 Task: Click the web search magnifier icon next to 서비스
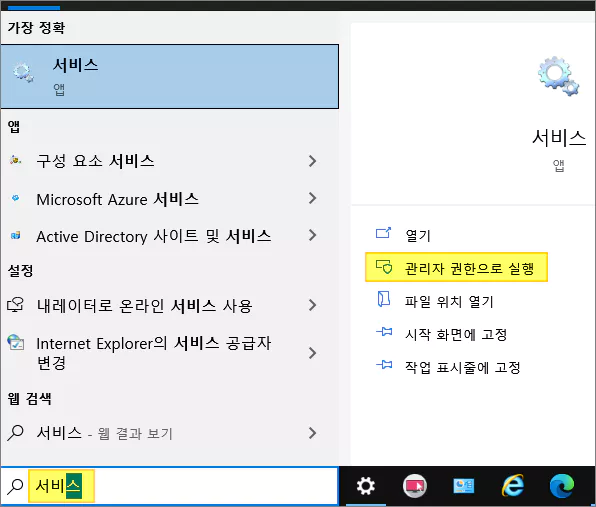(16, 433)
